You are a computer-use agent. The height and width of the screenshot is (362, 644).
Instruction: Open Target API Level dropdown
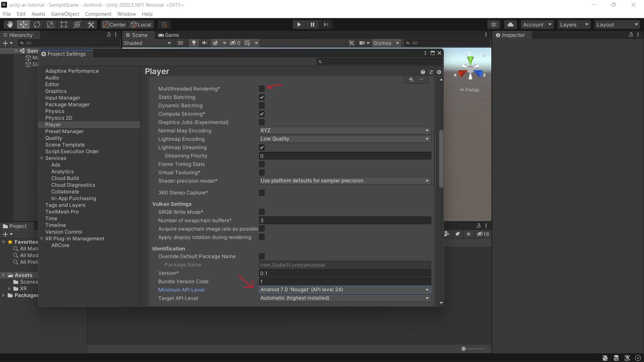pyautogui.click(x=345, y=298)
